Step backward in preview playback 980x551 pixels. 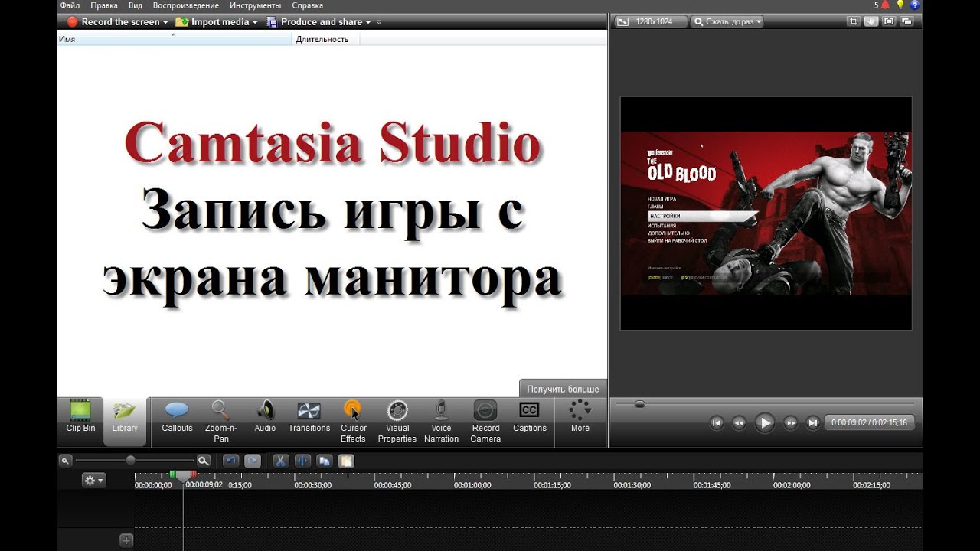739,422
